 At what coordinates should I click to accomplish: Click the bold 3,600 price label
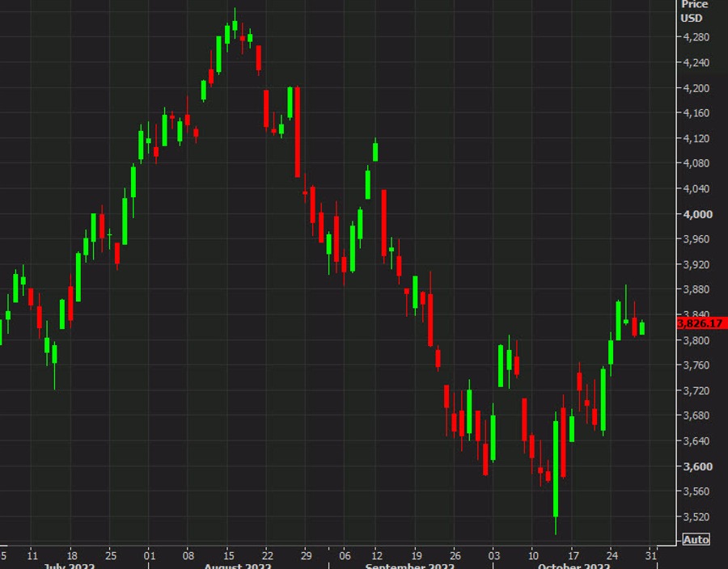[697, 466]
